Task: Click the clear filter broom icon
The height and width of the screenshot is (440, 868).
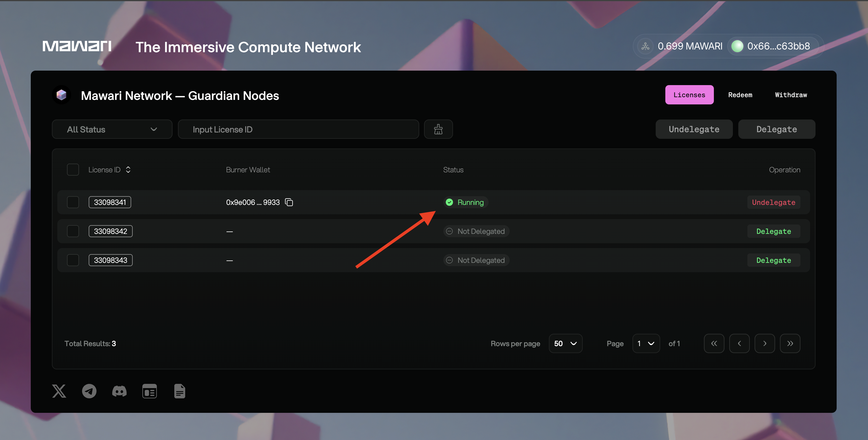Action: tap(438, 129)
